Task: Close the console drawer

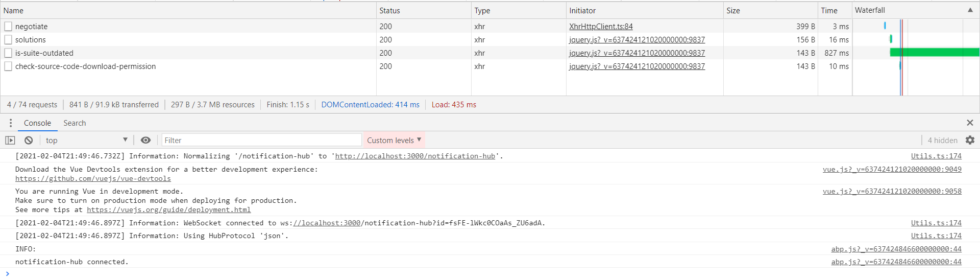Action: coord(970,123)
